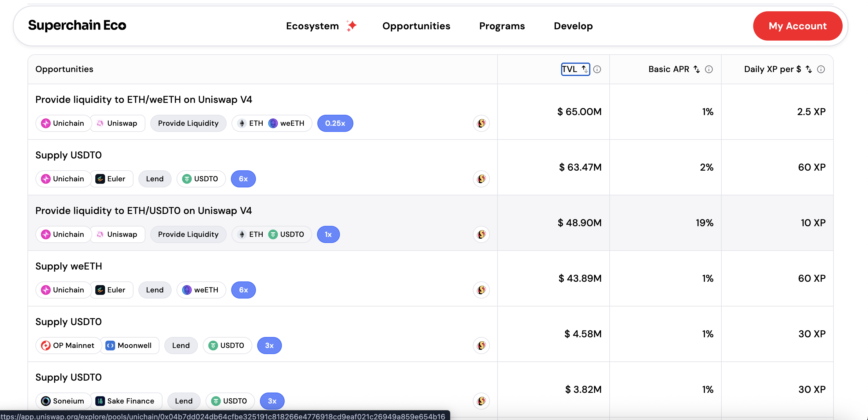Click the $ 65.00M TVL value
868x420 pixels.
pyautogui.click(x=579, y=112)
